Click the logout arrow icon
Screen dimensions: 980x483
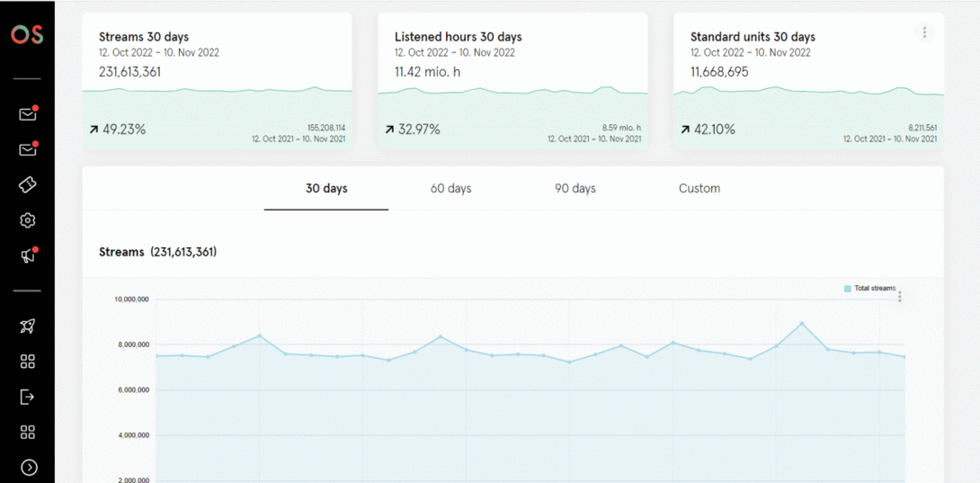pos(27,397)
